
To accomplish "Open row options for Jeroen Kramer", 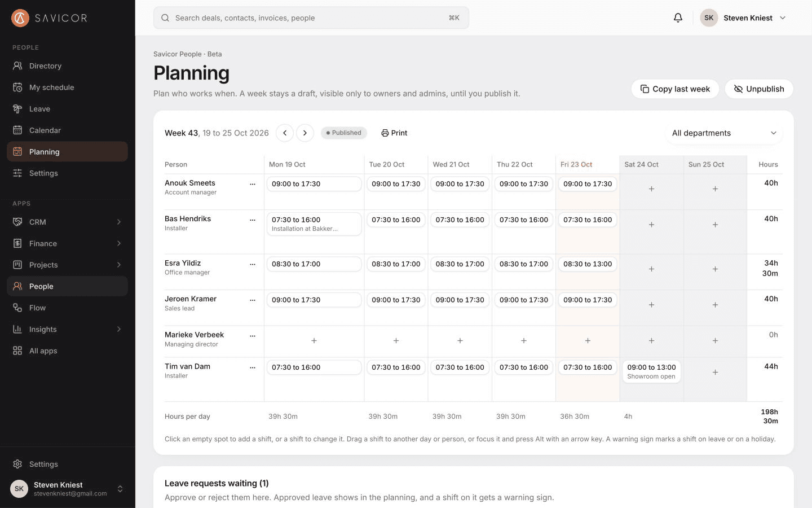I will pos(253,300).
